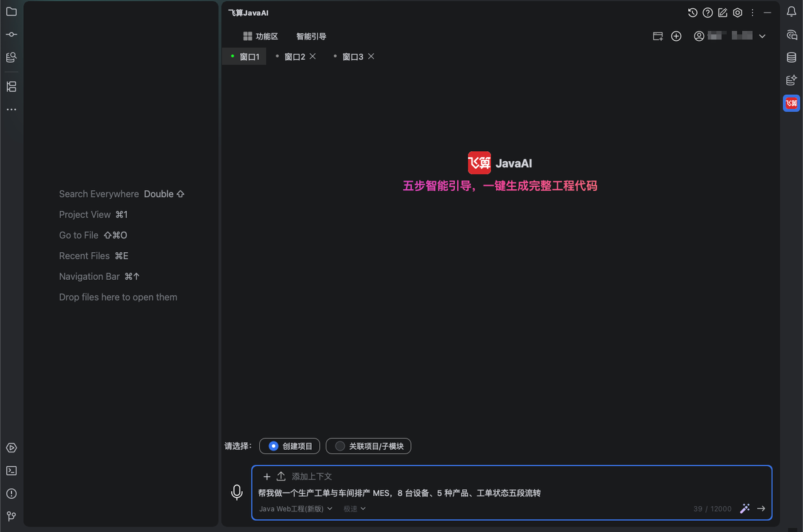Open the database search sidebar icon
This screenshot has width=803, height=532.
[11, 57]
